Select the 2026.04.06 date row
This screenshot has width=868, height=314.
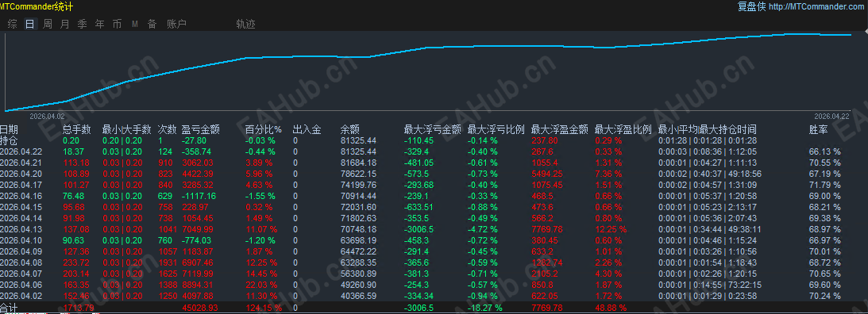pyautogui.click(x=21, y=284)
